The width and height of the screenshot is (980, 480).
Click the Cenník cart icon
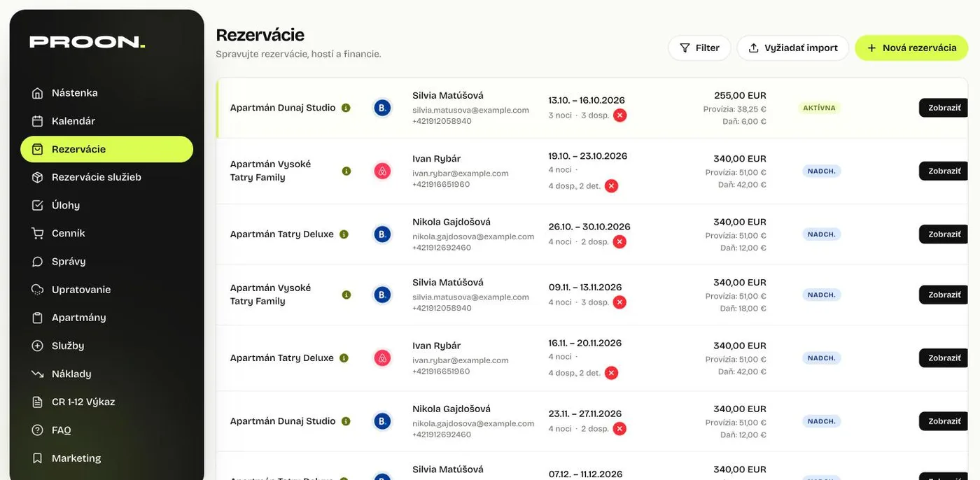38,233
